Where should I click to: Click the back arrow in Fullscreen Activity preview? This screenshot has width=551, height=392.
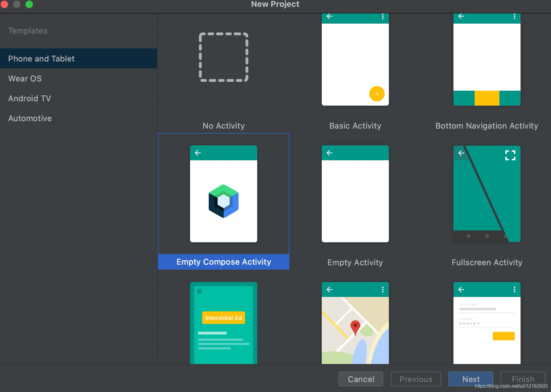coord(461,153)
